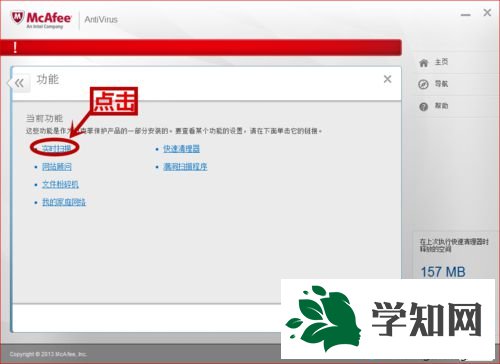Open the 文件粉碎机 shredder link
This screenshot has width=500, height=364.
click(x=60, y=184)
